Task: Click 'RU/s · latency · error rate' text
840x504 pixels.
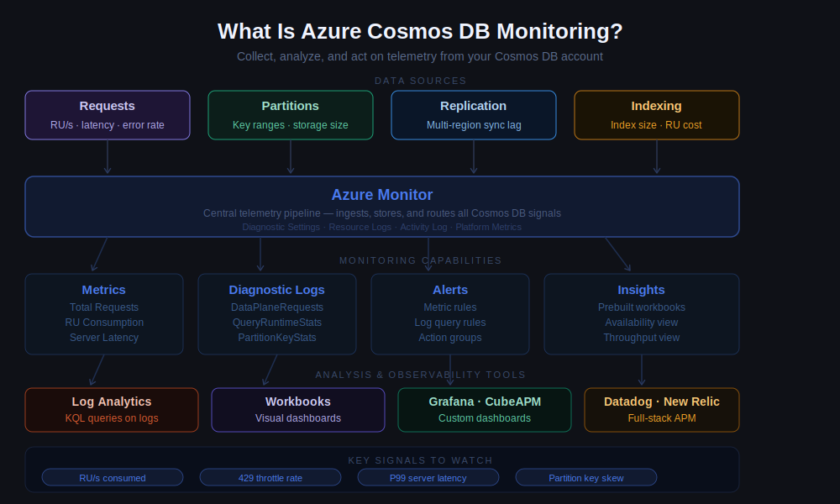Action: pyautogui.click(x=108, y=125)
